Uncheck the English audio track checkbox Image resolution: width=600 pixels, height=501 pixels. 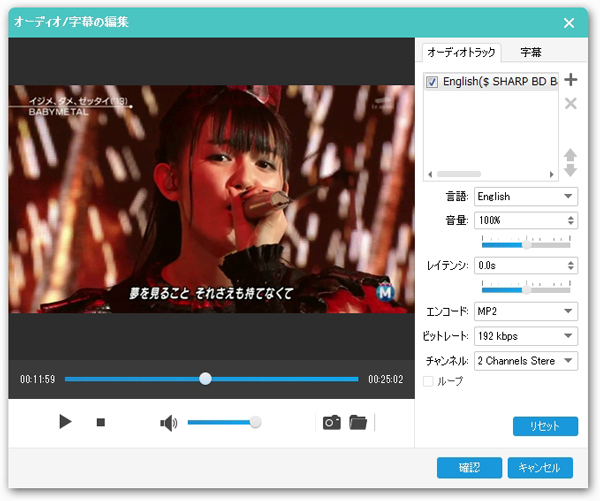(432, 82)
